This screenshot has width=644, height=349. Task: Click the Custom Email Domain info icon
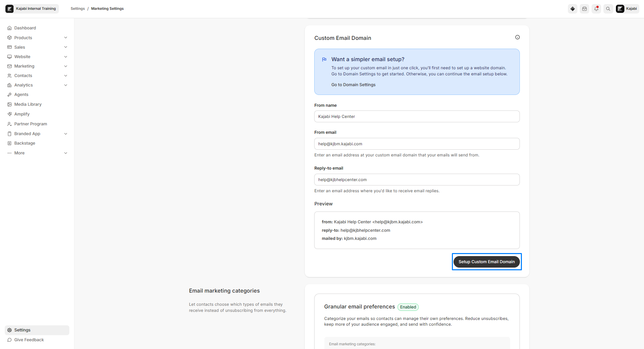517,37
